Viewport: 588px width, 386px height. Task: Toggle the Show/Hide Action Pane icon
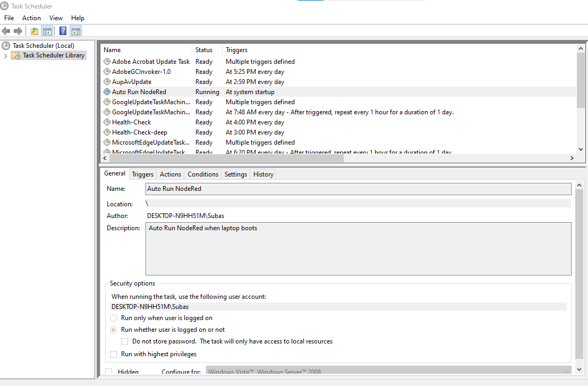click(76, 31)
